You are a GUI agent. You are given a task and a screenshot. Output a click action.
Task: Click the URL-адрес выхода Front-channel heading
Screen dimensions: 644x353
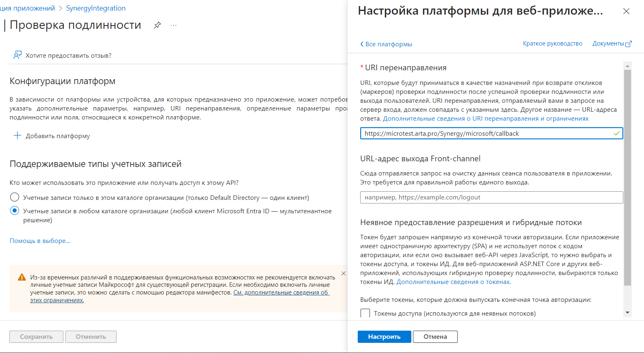point(420,159)
